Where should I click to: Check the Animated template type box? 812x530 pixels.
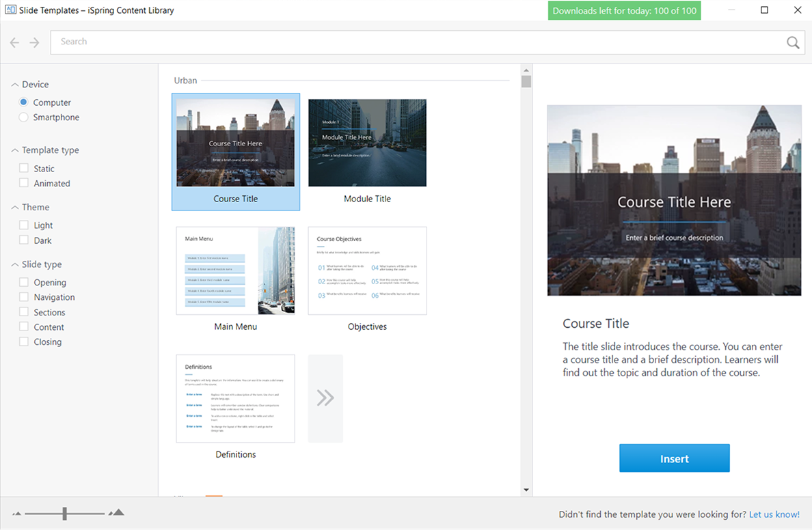(x=24, y=182)
